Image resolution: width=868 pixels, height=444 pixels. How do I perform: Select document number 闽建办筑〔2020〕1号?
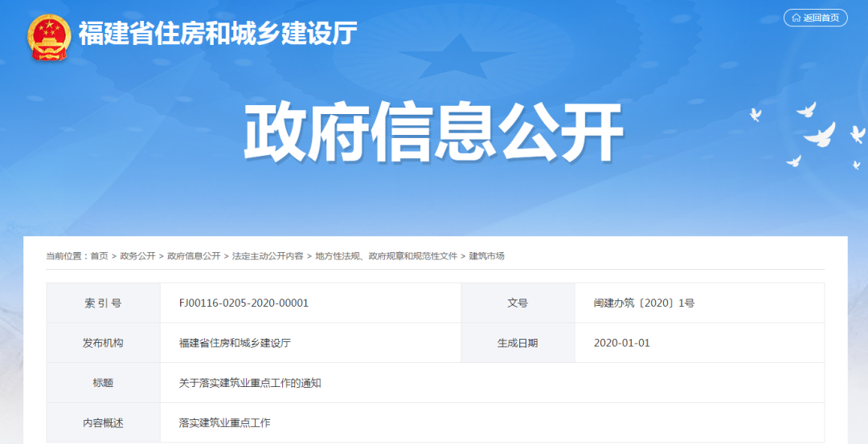(x=644, y=303)
